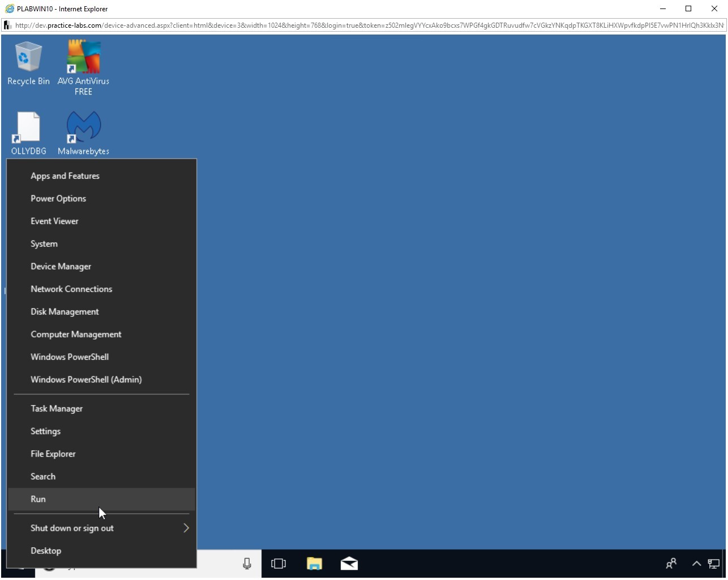Image resolution: width=728 pixels, height=580 pixels.
Task: Open Windows PowerShell (Admin)
Action: 86,379
